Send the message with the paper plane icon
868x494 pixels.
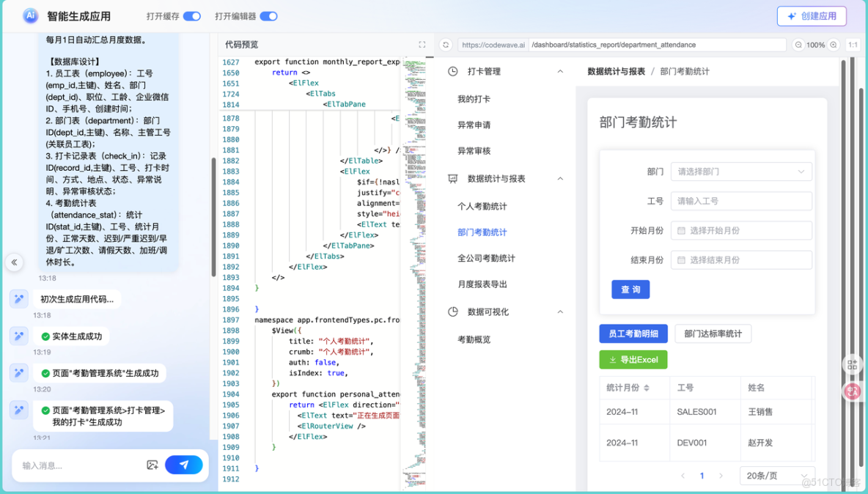click(x=184, y=465)
